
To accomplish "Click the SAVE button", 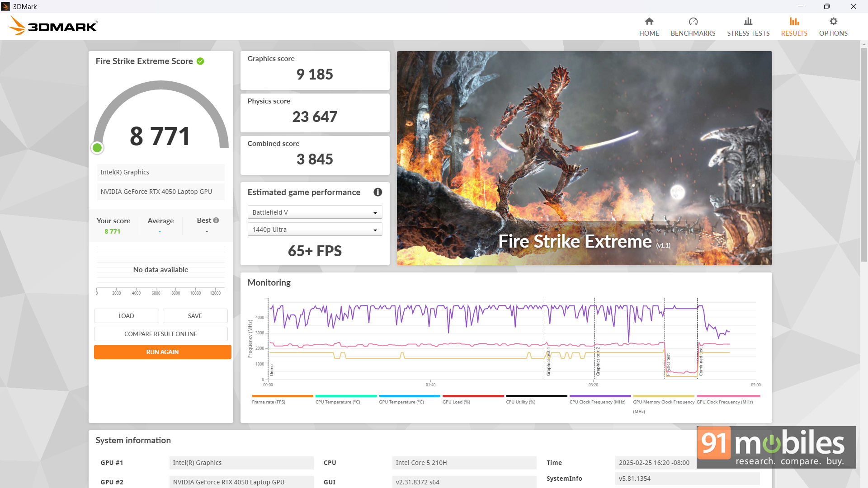I will point(195,316).
